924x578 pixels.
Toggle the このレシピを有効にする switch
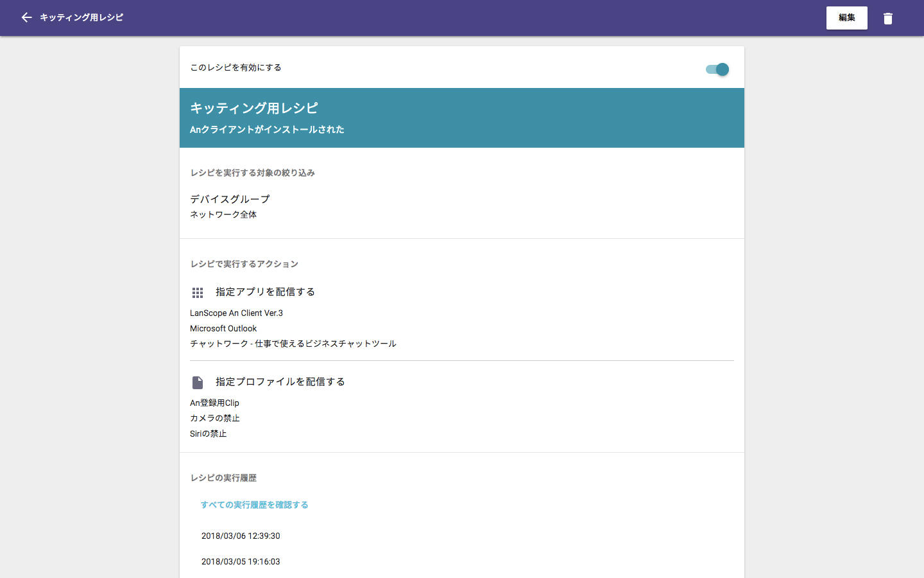coord(717,69)
